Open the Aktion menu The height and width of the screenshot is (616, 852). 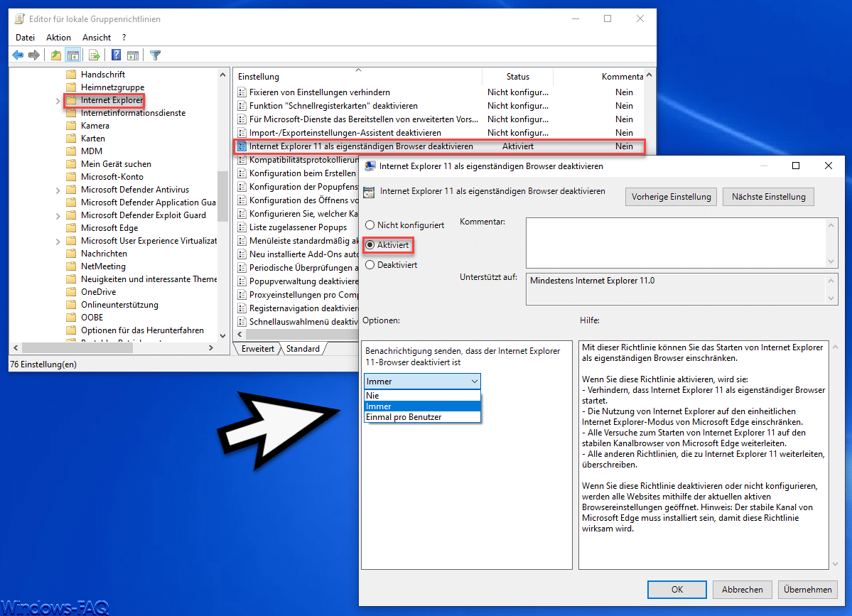(58, 38)
